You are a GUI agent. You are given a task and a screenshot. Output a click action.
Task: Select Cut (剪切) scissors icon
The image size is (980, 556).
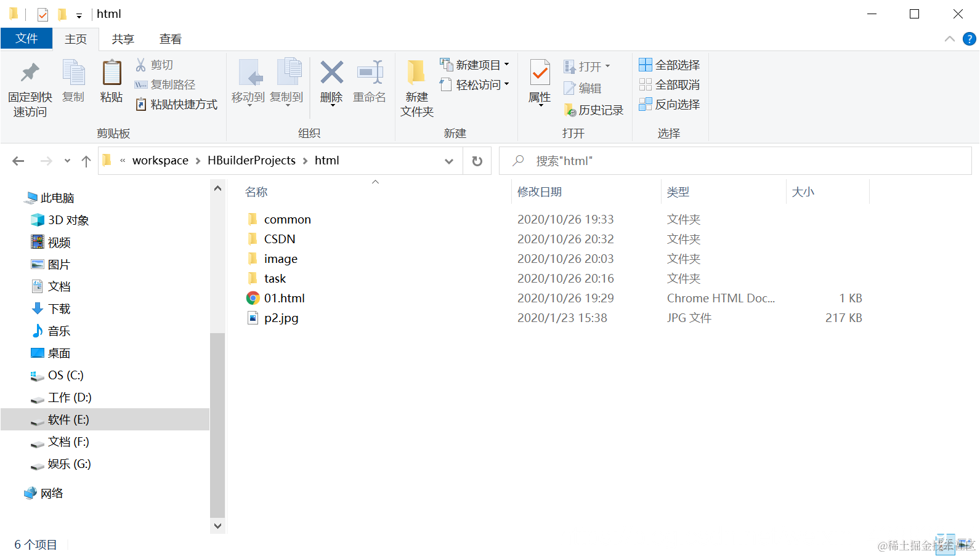(141, 65)
